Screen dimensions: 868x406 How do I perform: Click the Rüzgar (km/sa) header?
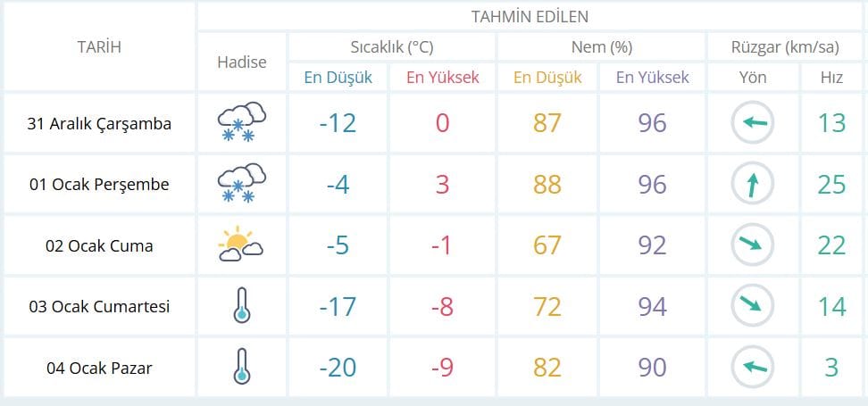[x=785, y=47]
